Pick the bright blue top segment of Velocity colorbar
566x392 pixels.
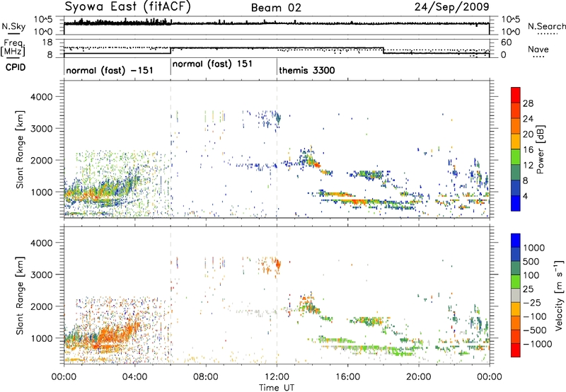516,241
